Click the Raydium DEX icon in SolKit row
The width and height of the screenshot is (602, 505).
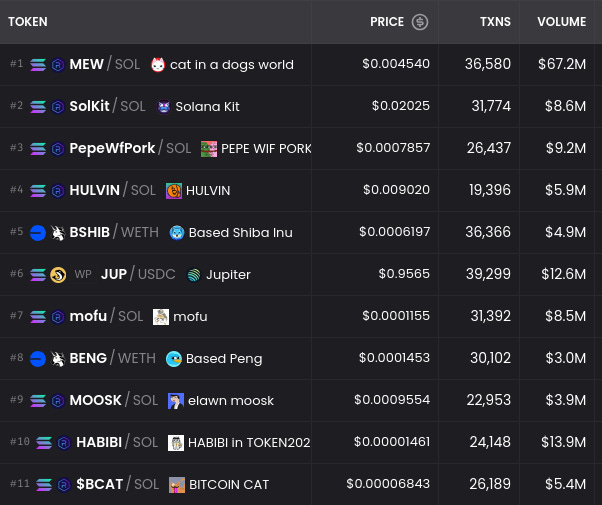pyautogui.click(x=58, y=107)
